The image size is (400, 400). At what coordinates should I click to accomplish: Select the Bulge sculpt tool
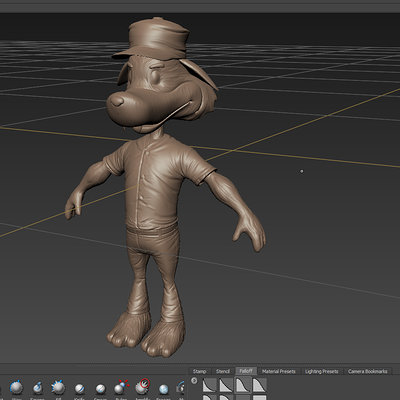click(121, 387)
